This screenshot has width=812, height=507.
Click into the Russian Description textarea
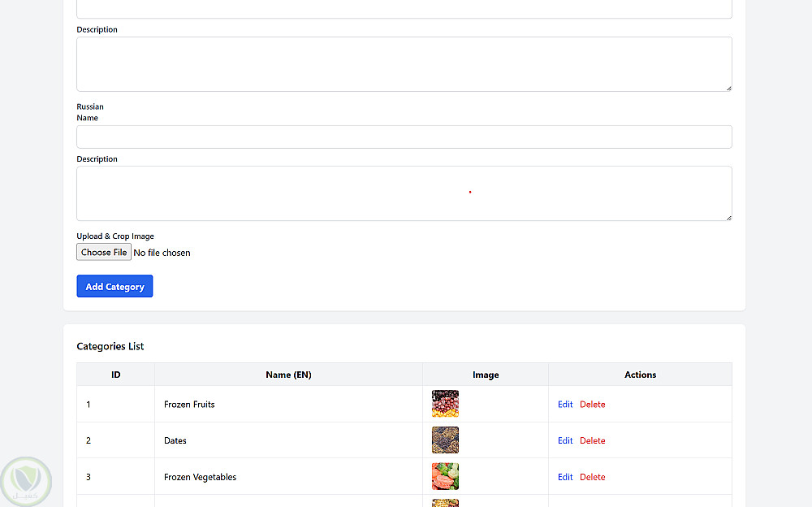[x=404, y=193]
